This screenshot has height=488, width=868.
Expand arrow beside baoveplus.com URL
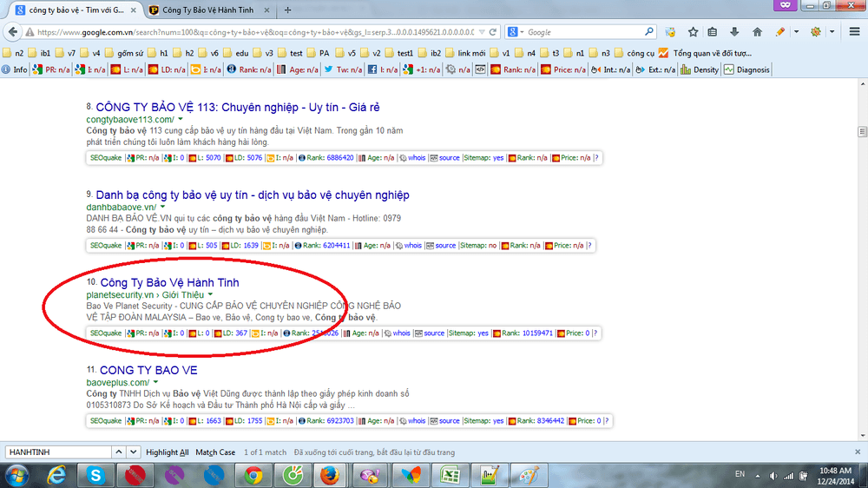pyautogui.click(x=155, y=382)
